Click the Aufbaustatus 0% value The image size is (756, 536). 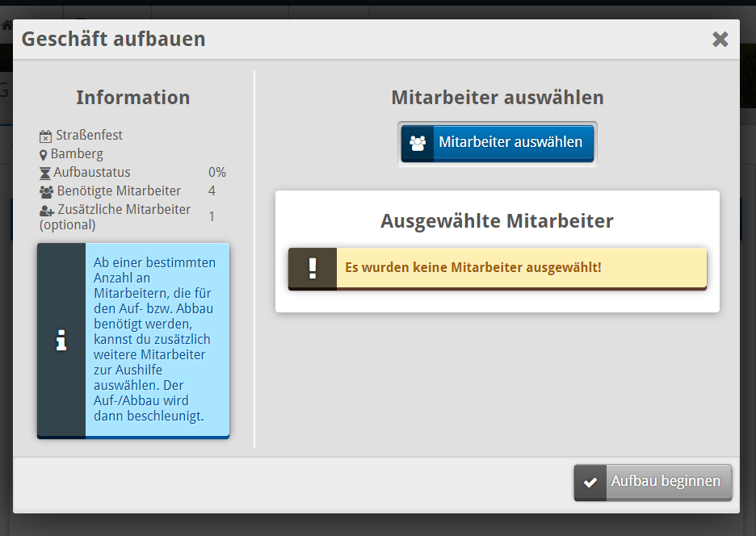tap(216, 173)
